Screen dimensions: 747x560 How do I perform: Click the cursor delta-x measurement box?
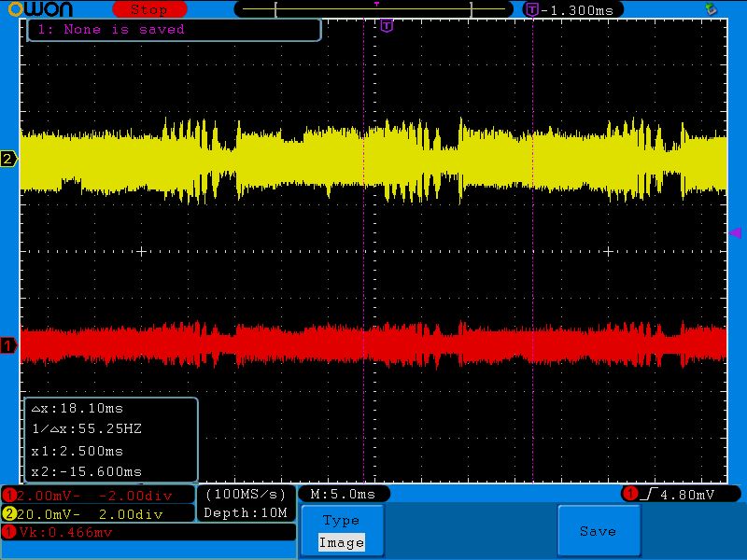(x=110, y=440)
